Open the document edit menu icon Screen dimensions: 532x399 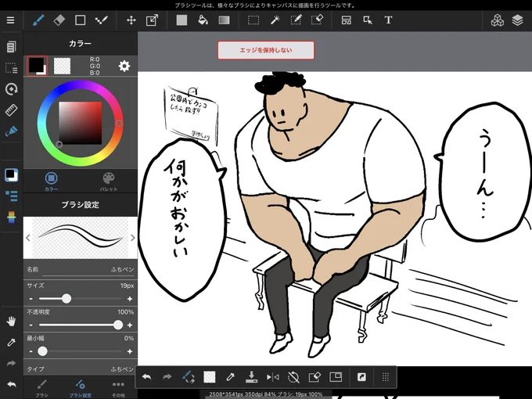pos(11,47)
